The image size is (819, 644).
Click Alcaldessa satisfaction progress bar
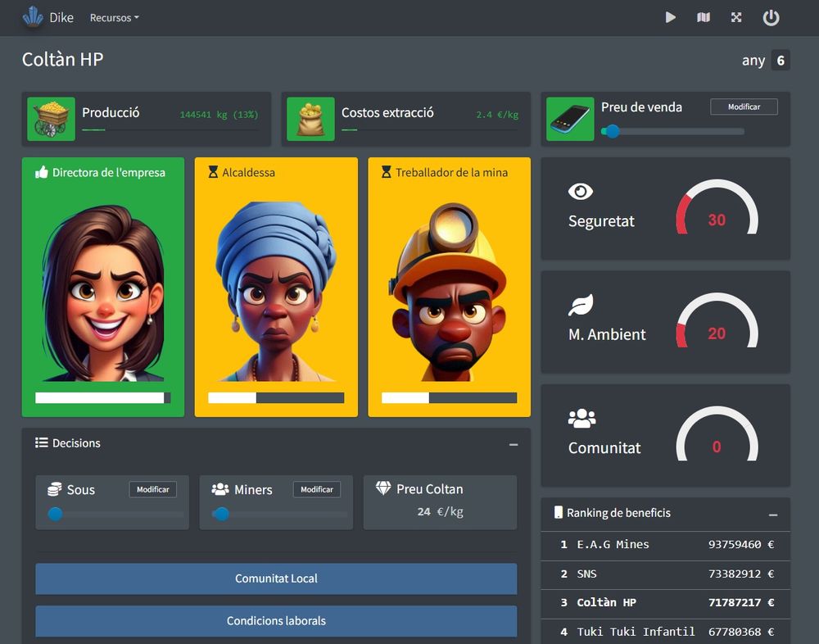(276, 398)
